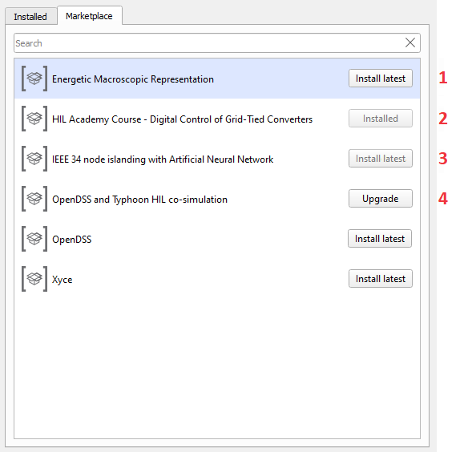The width and height of the screenshot is (476, 452).
Task: Click the Energetic Macroscopic Representation package icon
Action: point(34,79)
